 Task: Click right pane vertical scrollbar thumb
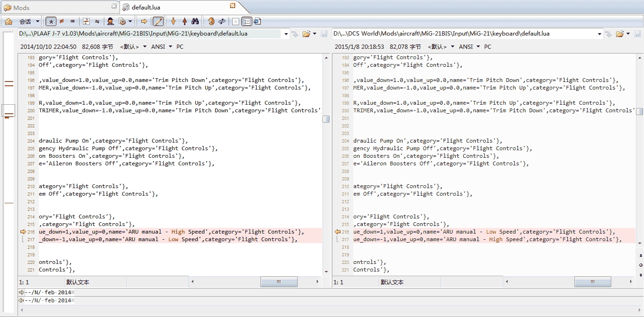pyautogui.click(x=640, y=111)
